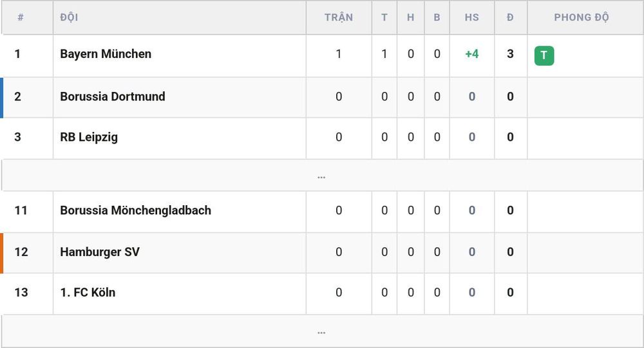Open Borussia Dortmund team link
Viewport: 644px width, 348px height.
[113, 96]
